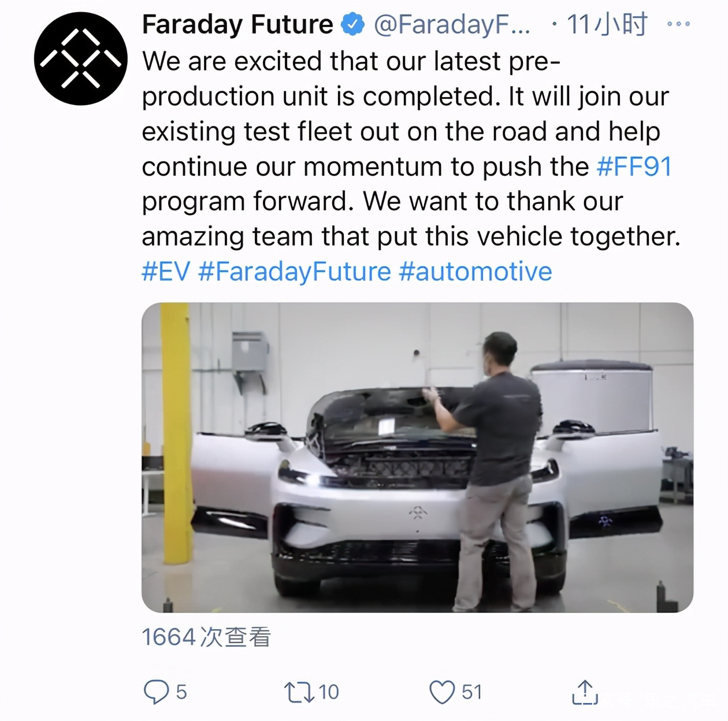Click the blue verified badge next to Faraday Future
Viewport: 728px width, 721px height.
[351, 24]
